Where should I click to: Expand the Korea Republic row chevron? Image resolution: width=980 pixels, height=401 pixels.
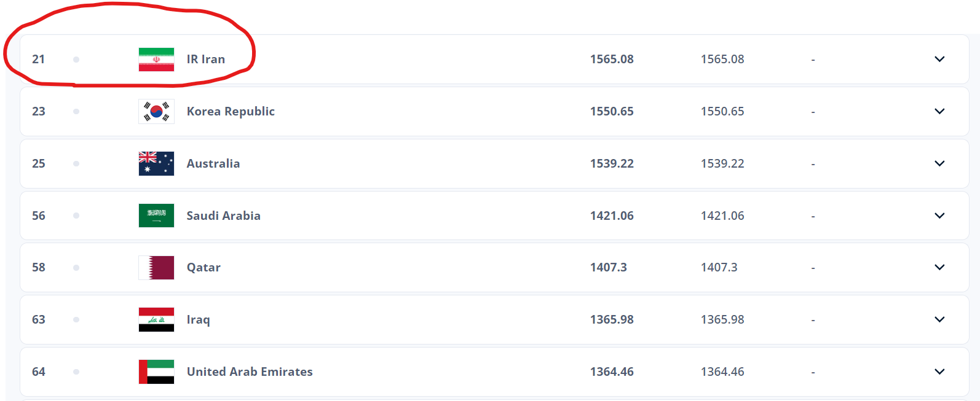939,111
